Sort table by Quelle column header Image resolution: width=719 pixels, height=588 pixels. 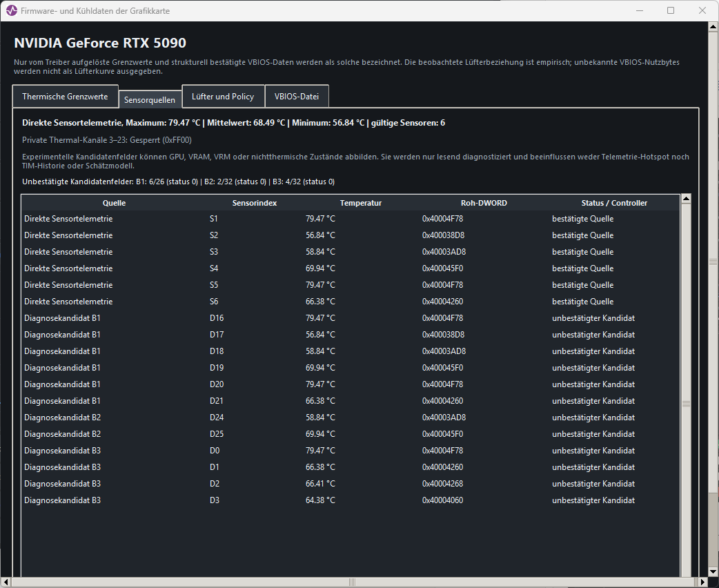click(x=114, y=203)
